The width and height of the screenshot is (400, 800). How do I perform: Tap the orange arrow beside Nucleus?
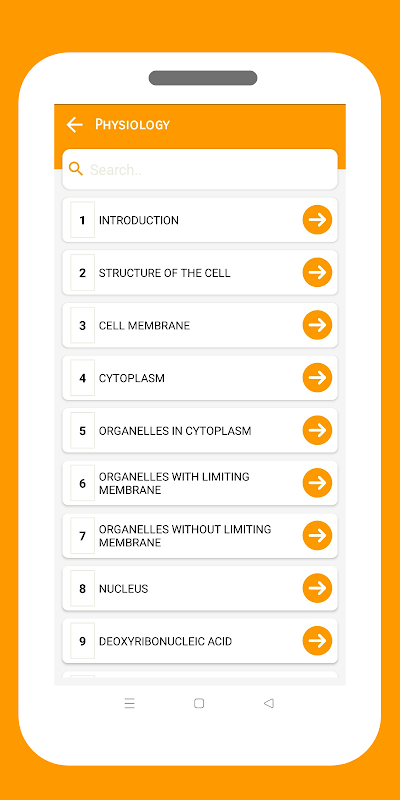(317, 588)
